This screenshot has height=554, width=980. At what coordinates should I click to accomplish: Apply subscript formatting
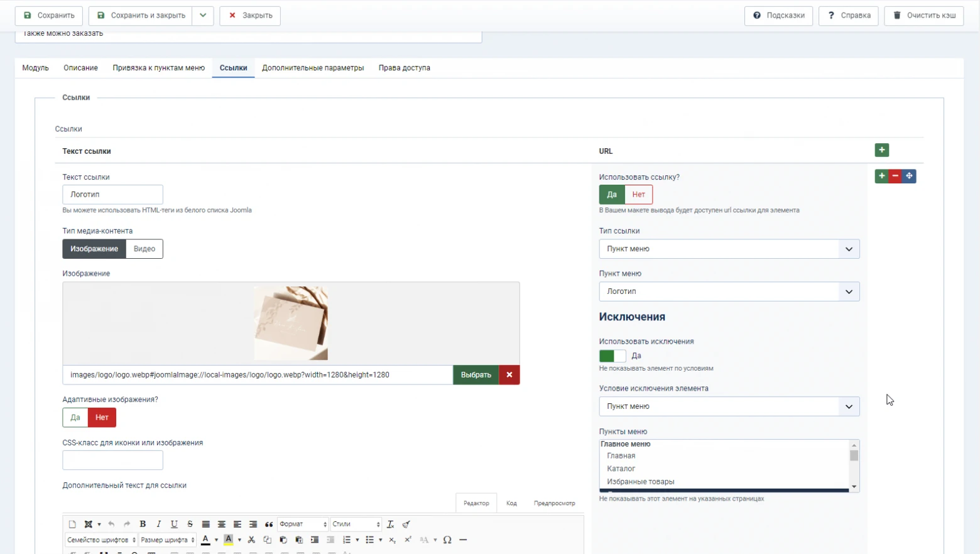click(x=392, y=540)
